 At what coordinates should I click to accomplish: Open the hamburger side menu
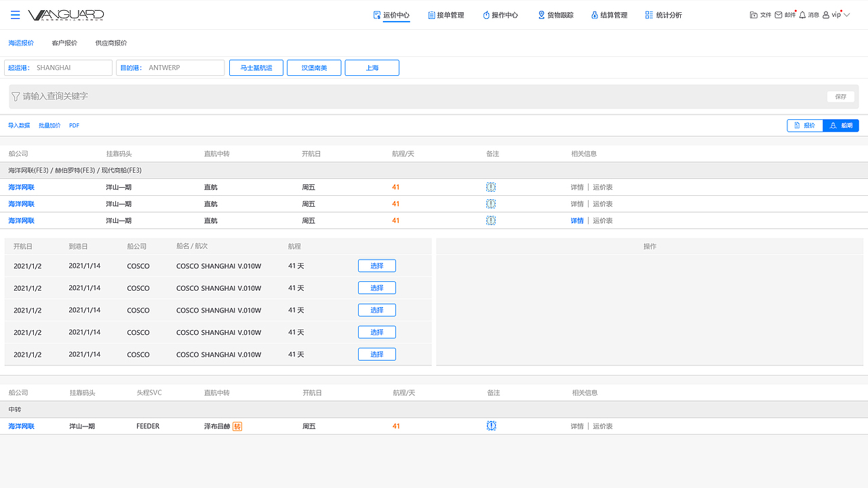[x=16, y=15]
